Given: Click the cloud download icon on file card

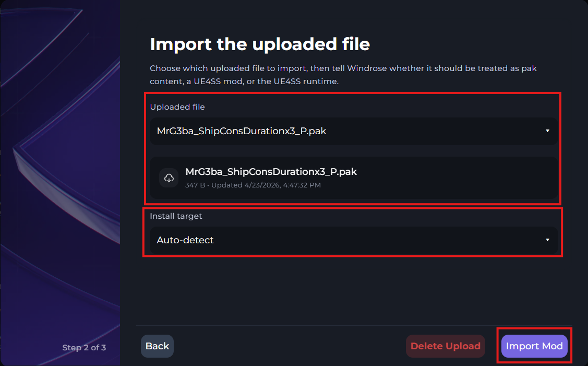Looking at the screenshot, I should (x=169, y=178).
